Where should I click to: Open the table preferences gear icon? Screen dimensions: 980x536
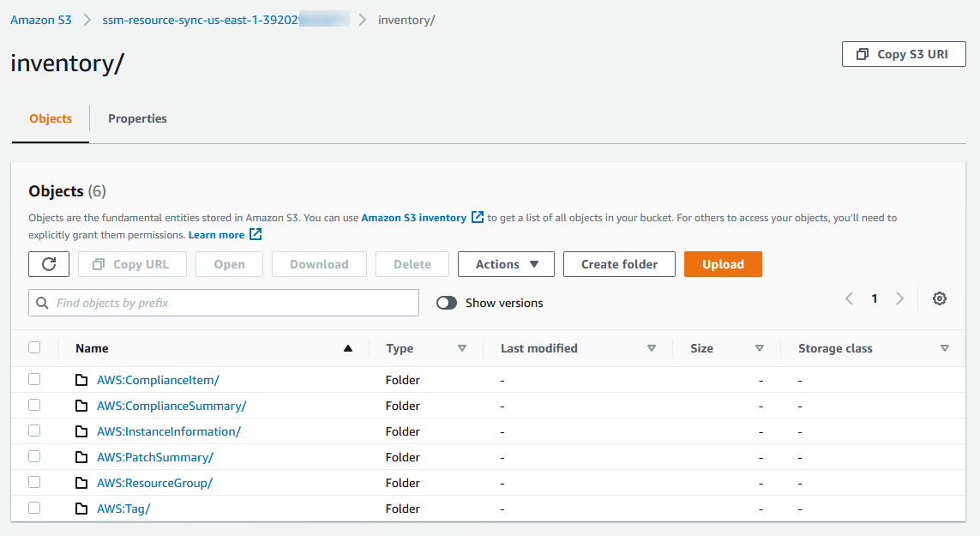tap(940, 298)
